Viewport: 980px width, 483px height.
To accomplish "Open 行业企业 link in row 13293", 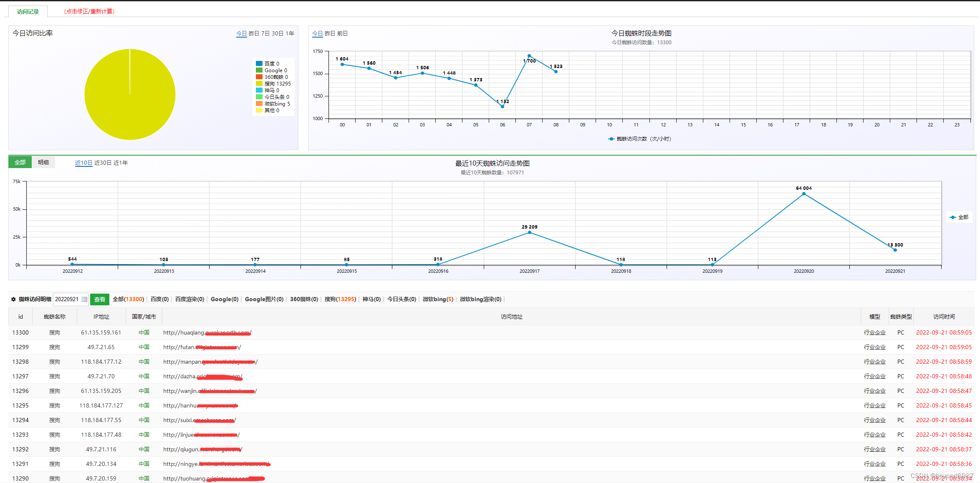I will (874, 435).
